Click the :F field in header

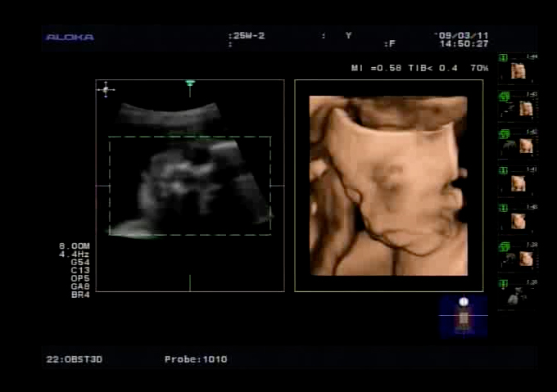click(390, 44)
